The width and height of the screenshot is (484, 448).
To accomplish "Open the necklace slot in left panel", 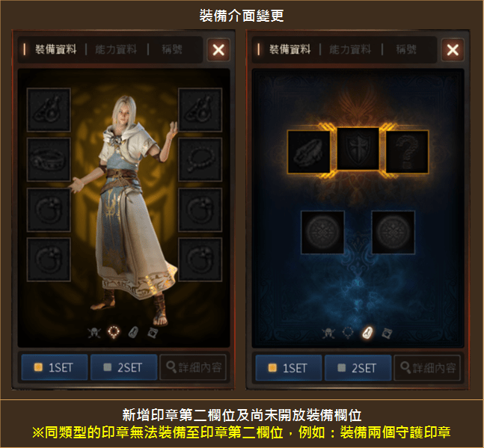I will (200, 159).
